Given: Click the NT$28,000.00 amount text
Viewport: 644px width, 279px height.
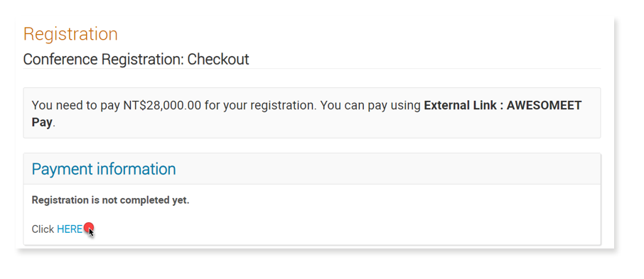Looking at the screenshot, I should 162,106.
